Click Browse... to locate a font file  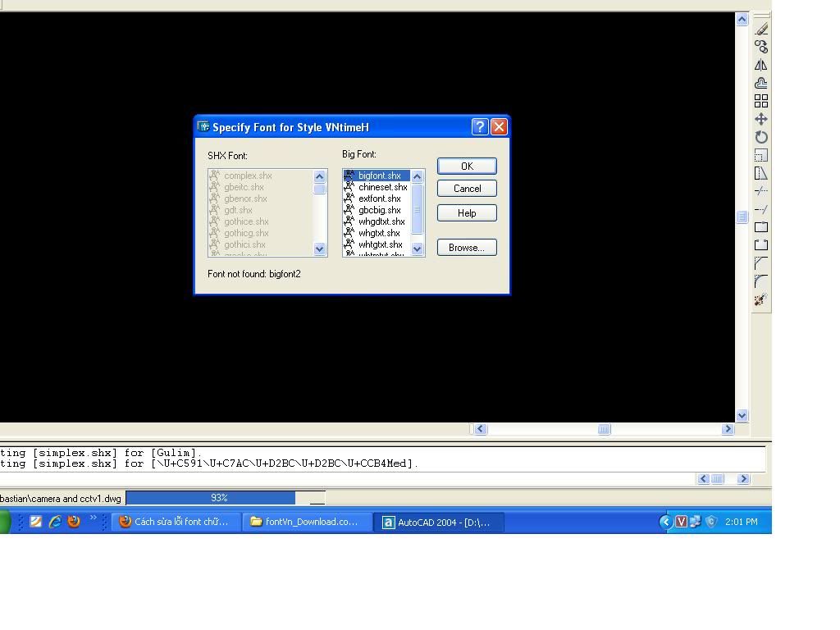pos(467,248)
